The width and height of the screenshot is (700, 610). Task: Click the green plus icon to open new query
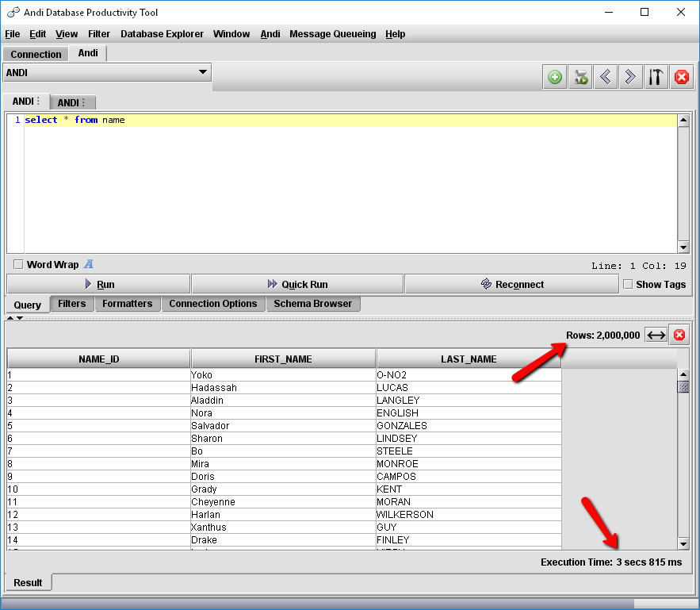(555, 77)
